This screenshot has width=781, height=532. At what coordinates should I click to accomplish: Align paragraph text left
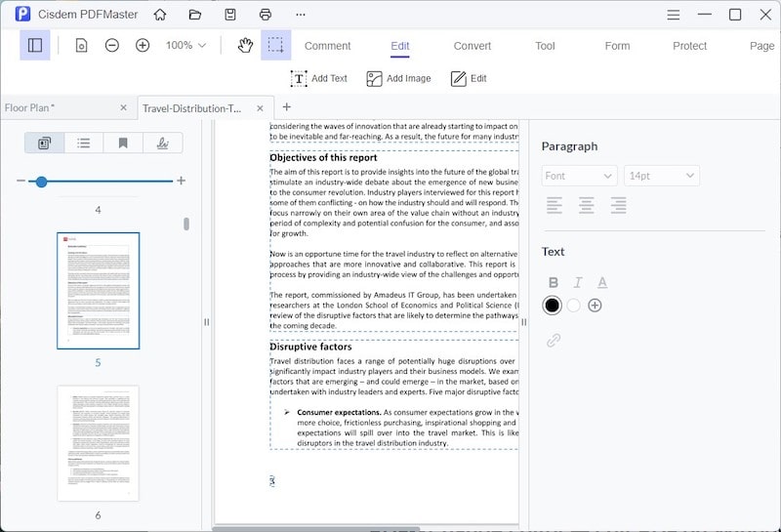pyautogui.click(x=555, y=205)
